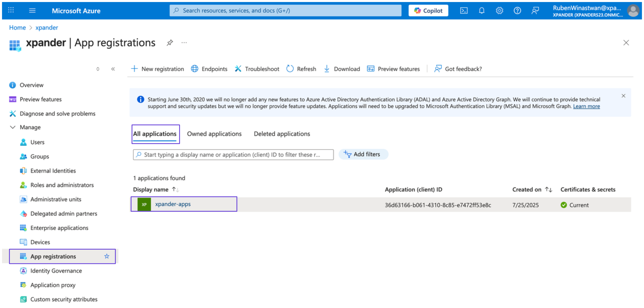Click the help question mark icon
This screenshot has width=644, height=308.
coord(517,11)
